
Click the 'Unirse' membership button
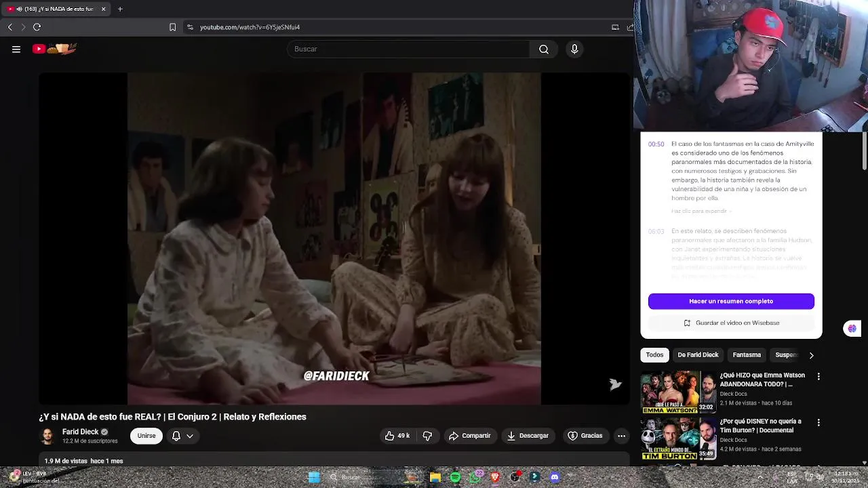point(146,436)
